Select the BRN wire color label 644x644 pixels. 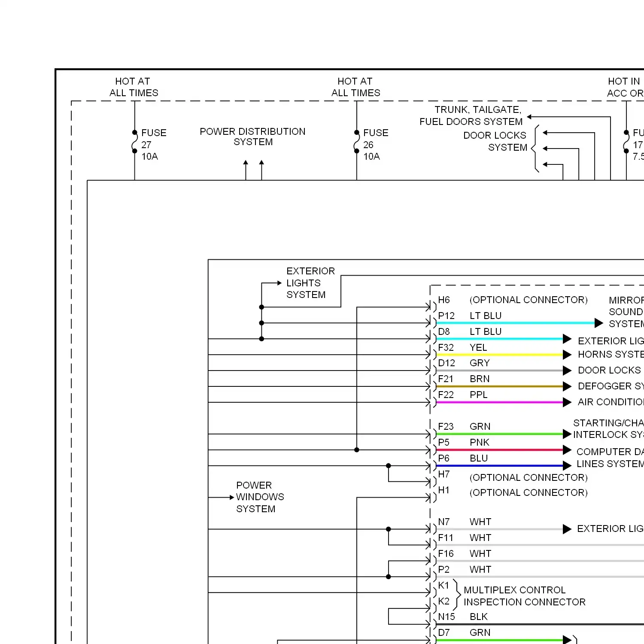(x=480, y=379)
